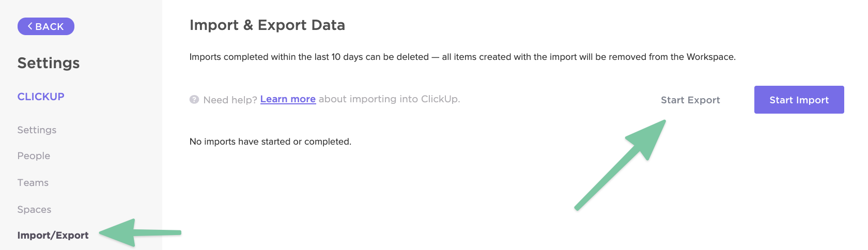Open the Learn more link
The image size is (868, 250).
click(288, 99)
